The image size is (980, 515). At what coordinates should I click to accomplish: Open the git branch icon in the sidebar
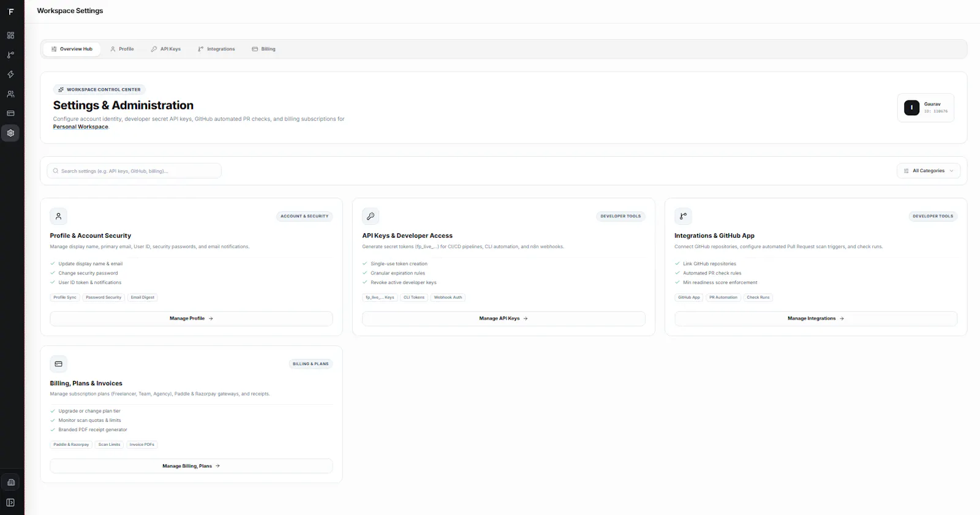10,55
